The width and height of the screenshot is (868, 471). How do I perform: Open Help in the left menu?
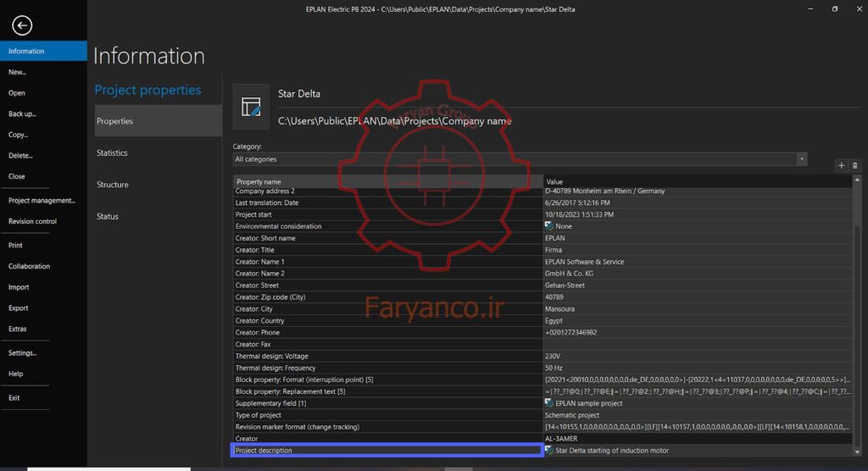(x=15, y=374)
